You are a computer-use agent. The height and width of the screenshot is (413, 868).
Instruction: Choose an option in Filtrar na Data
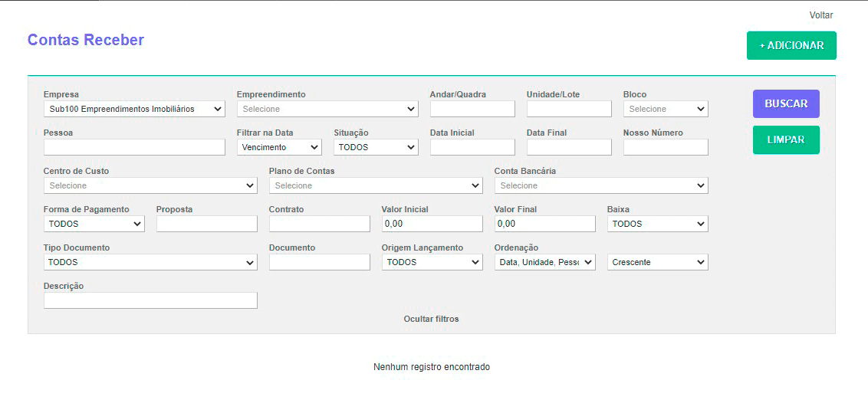279,147
